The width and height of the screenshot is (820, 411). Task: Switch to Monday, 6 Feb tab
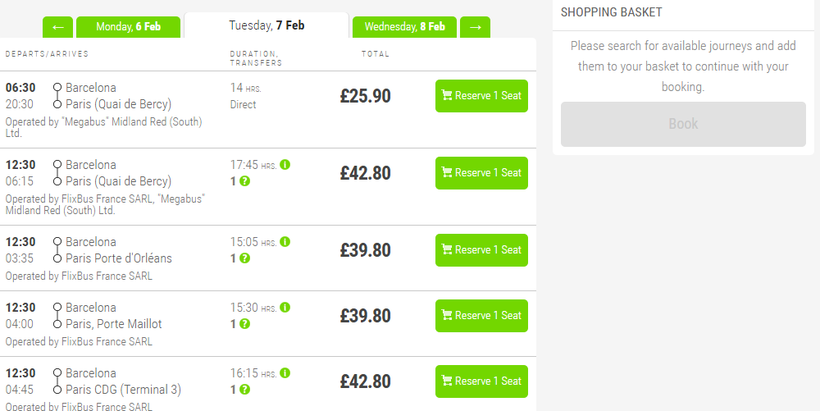pos(129,26)
